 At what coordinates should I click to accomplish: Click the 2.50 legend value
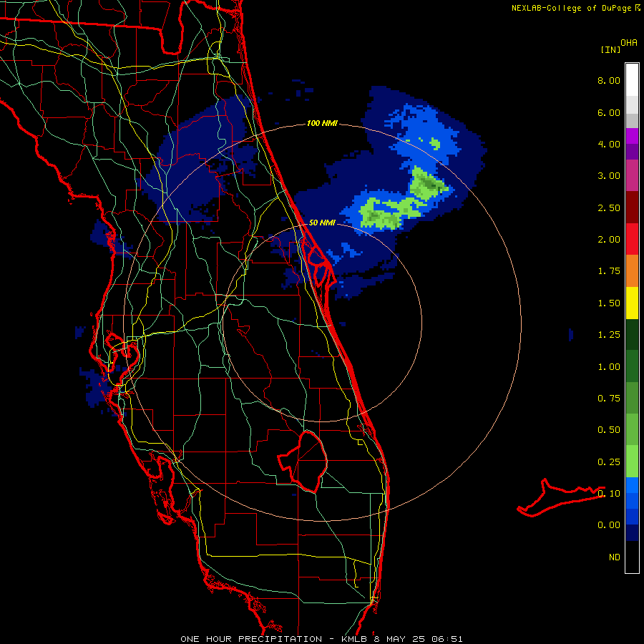pyautogui.click(x=609, y=208)
